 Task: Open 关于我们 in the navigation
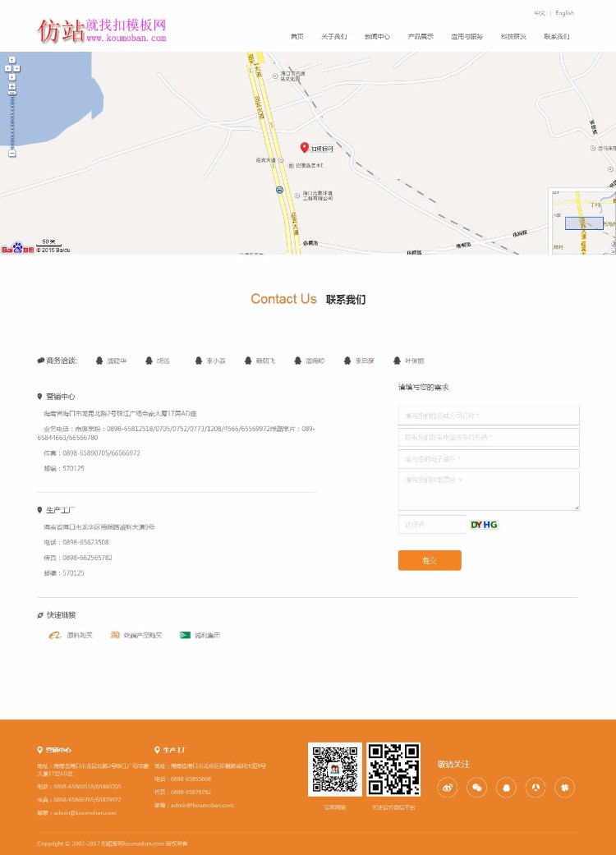point(333,36)
